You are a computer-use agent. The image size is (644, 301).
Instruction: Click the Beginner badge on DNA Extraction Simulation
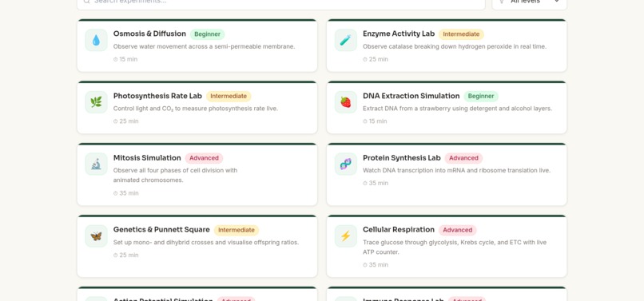481,96
